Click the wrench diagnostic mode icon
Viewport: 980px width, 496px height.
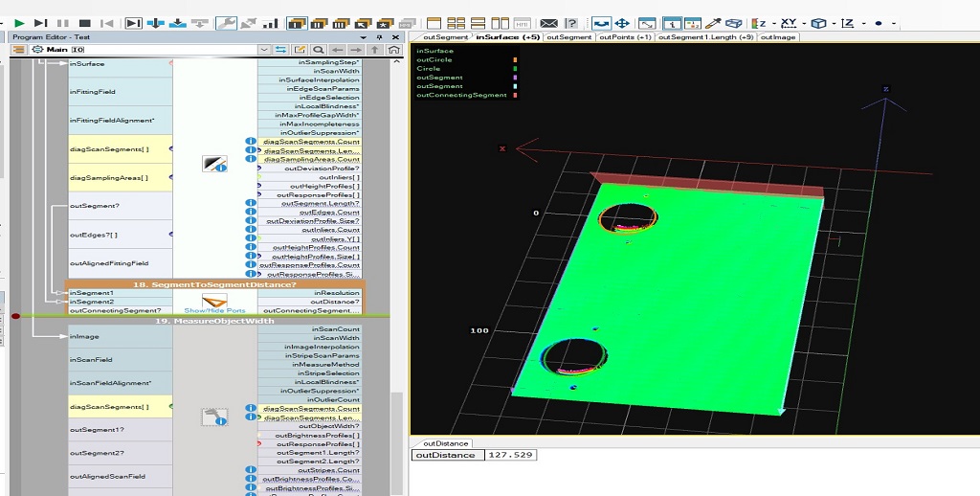pos(226,23)
